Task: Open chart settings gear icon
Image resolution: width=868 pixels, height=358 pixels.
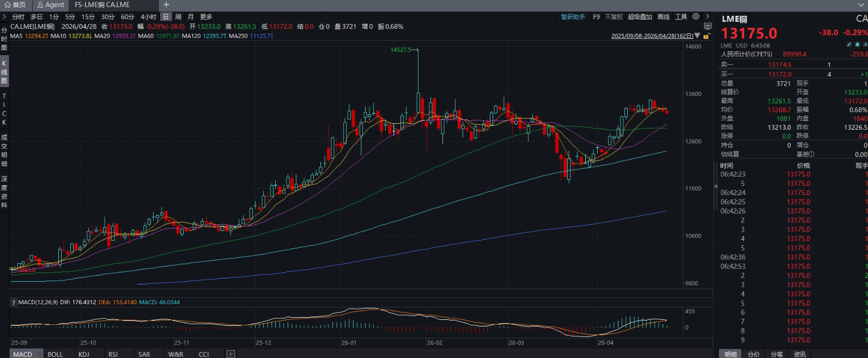Action: pyautogui.click(x=696, y=17)
